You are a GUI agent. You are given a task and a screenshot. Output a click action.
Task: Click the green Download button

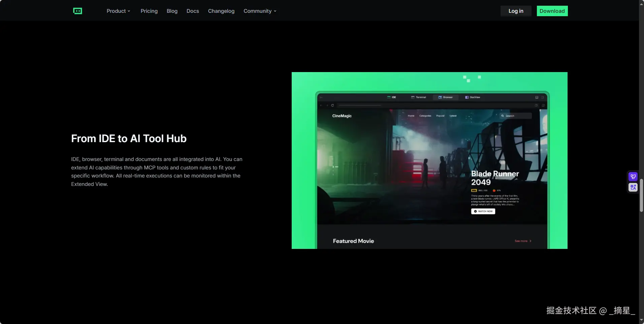(x=552, y=11)
